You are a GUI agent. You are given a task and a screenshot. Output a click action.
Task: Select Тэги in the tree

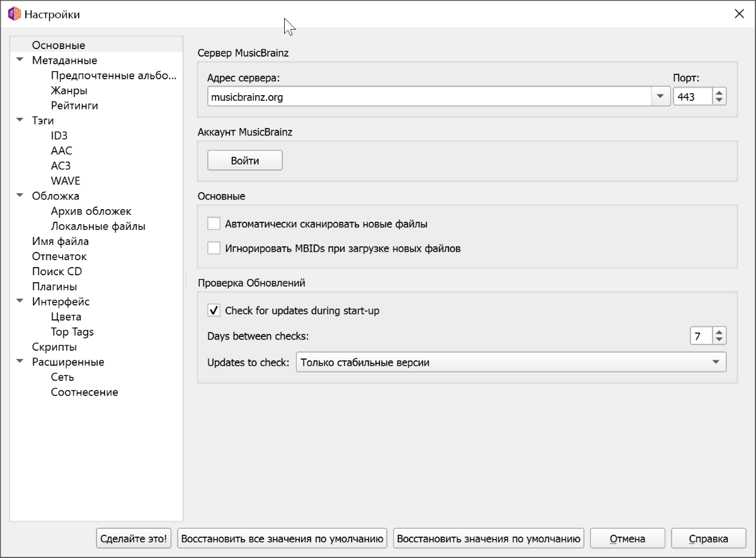(x=43, y=121)
